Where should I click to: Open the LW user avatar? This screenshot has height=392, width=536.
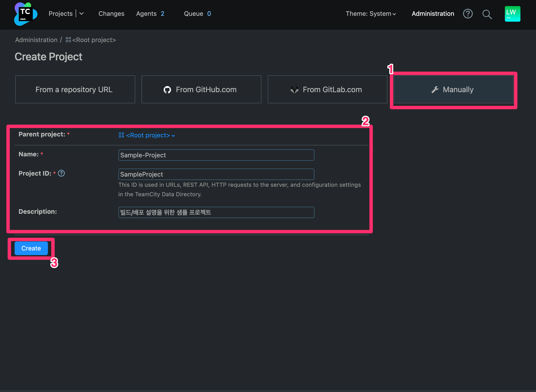pos(512,14)
